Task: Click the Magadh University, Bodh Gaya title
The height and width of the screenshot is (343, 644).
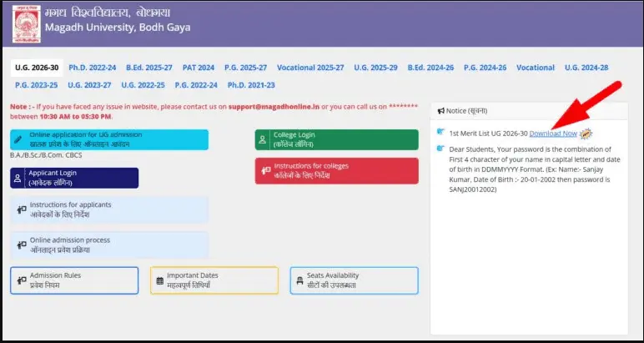Action: click(x=118, y=28)
